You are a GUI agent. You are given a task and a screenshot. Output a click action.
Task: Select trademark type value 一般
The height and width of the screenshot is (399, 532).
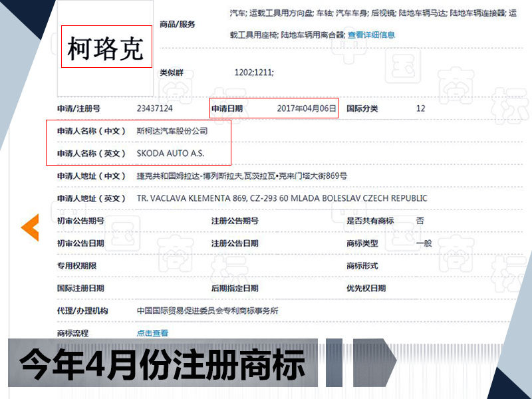424,243
